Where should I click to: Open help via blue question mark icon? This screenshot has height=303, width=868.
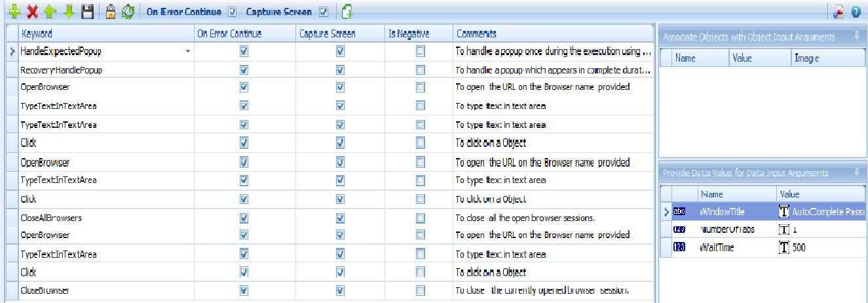[856, 11]
